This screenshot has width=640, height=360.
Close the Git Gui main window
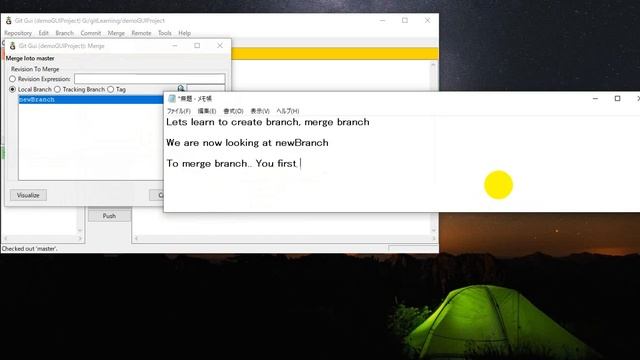427,20
